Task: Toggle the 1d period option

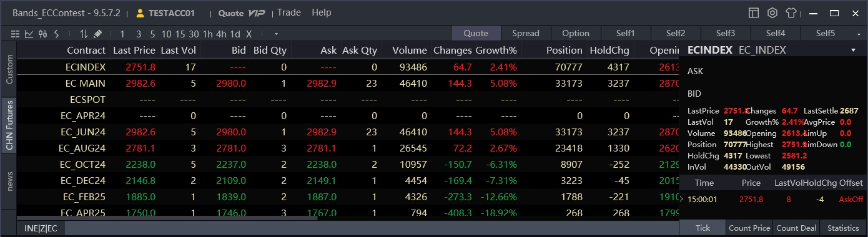Action: (235, 34)
